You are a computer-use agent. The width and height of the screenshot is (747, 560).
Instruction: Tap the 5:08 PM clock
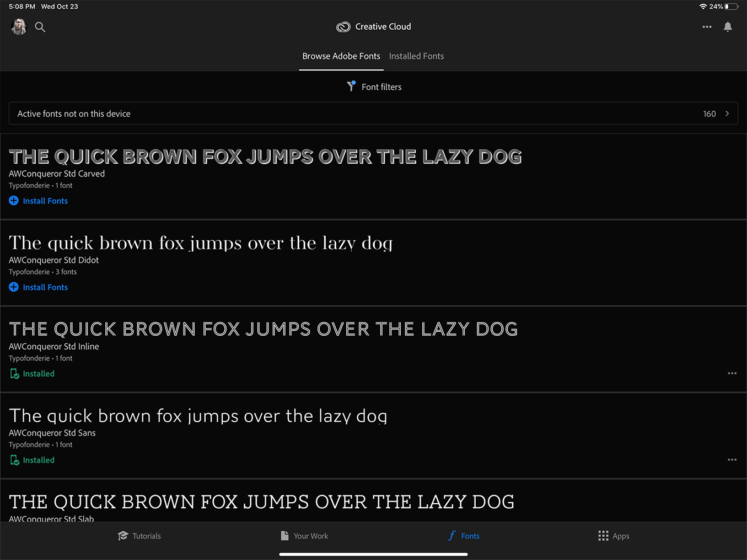point(22,7)
